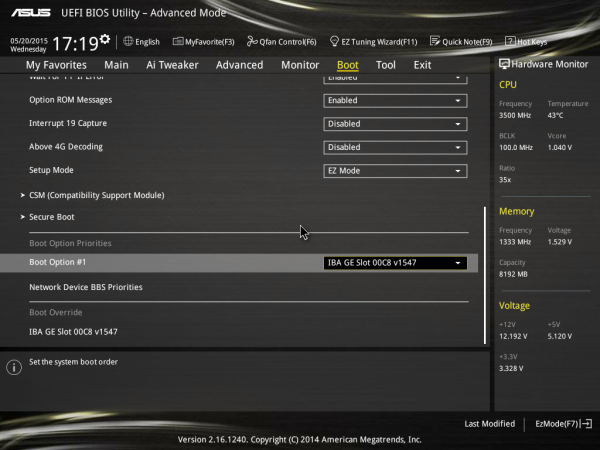Click the 17:19 clock display
Screen dimensions: 600x450
(x=75, y=44)
